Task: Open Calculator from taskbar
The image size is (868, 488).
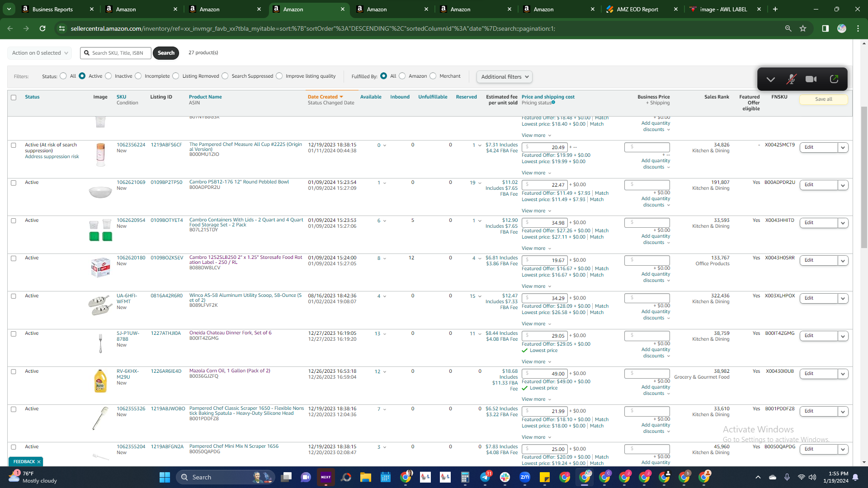Action: [x=465, y=477]
